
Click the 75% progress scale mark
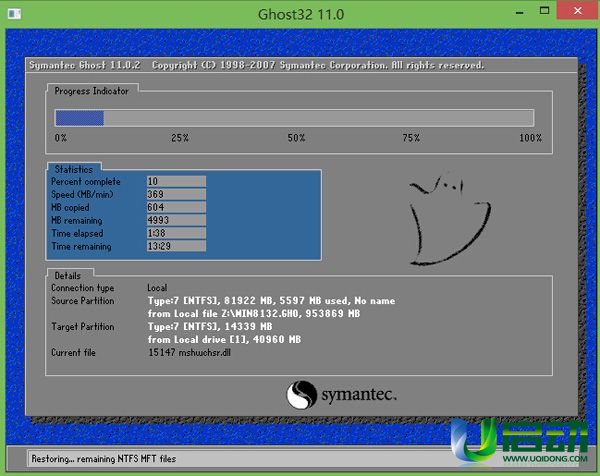pos(411,138)
